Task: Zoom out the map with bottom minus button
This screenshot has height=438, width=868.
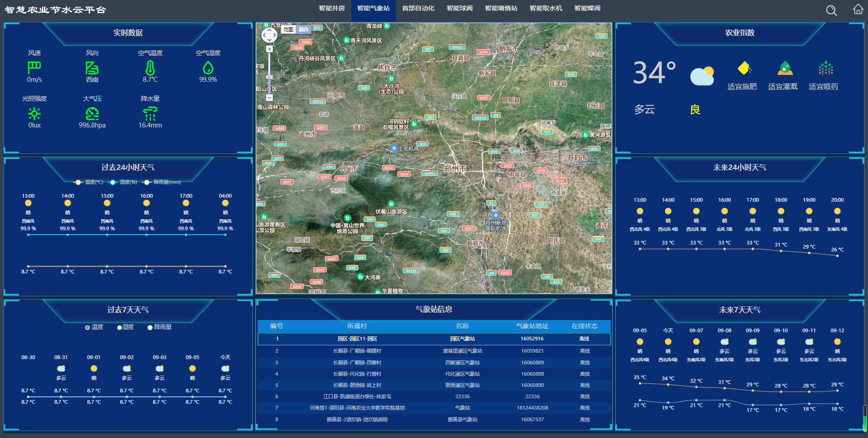Action: click(269, 98)
